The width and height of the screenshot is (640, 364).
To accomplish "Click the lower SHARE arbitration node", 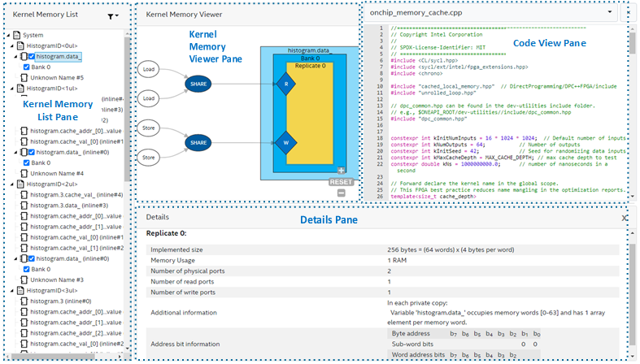I will [198, 141].
